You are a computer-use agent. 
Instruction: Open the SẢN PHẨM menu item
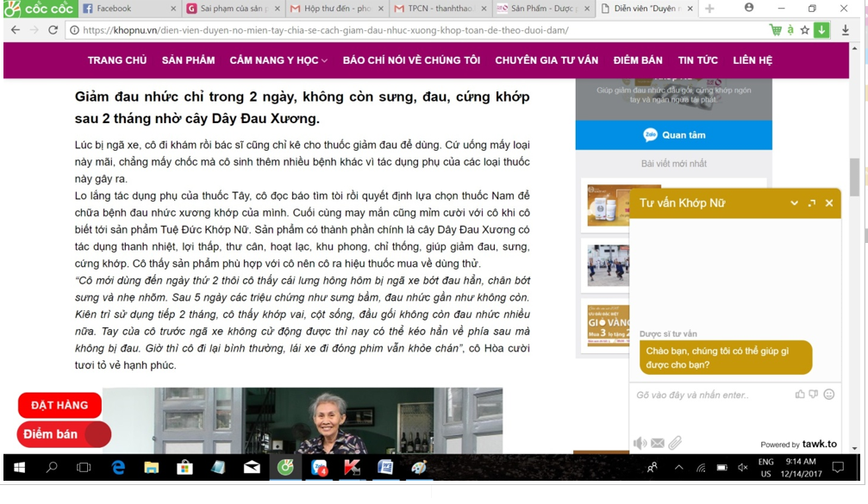pyautogui.click(x=188, y=60)
